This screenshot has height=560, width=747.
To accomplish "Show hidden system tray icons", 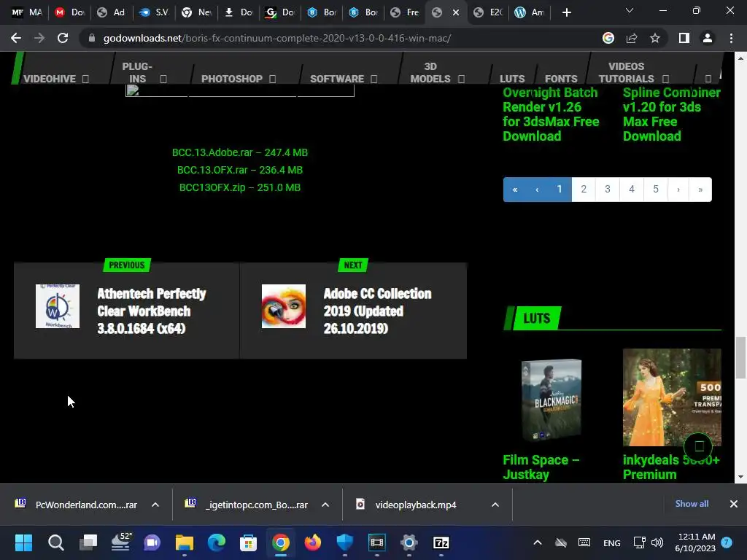I will pyautogui.click(x=538, y=542).
